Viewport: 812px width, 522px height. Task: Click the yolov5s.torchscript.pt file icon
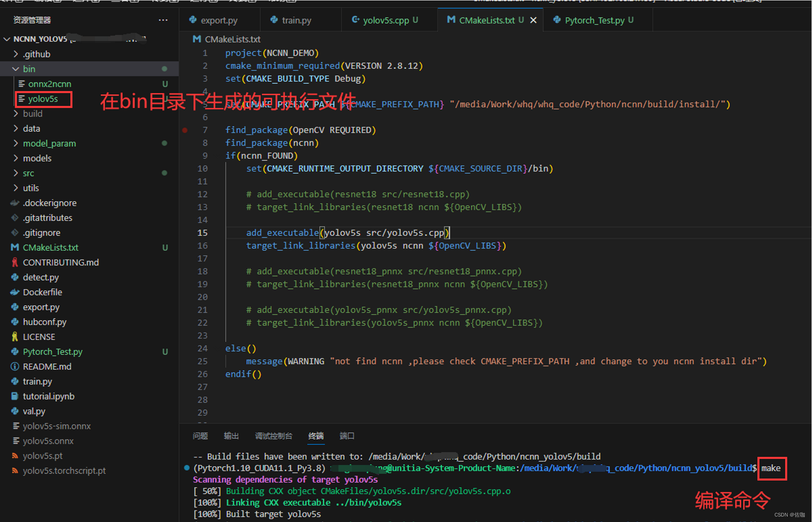(15, 471)
